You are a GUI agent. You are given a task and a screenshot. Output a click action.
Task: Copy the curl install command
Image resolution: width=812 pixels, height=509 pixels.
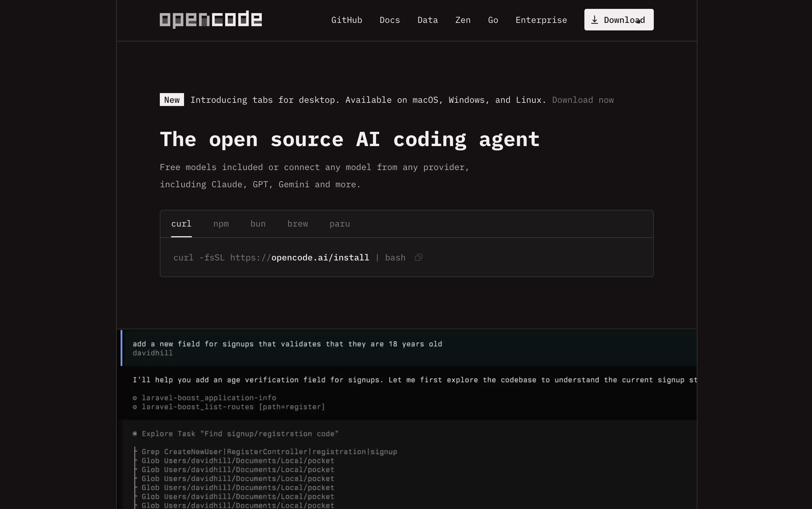[x=418, y=257]
